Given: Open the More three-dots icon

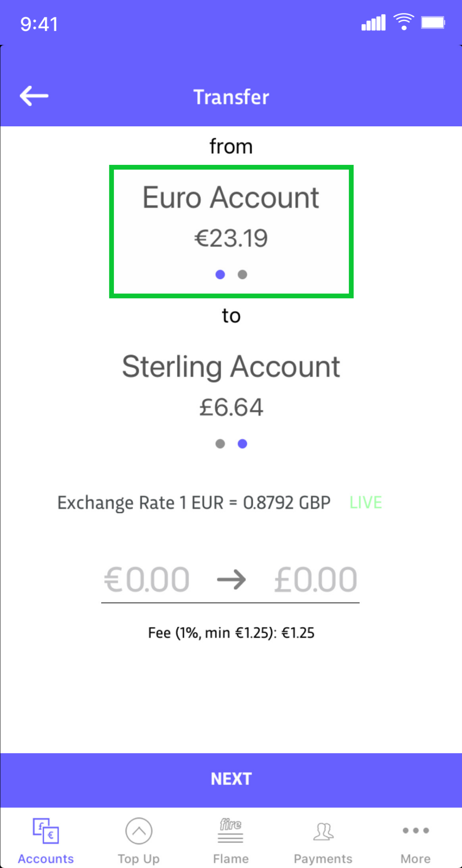Looking at the screenshot, I should point(415,830).
